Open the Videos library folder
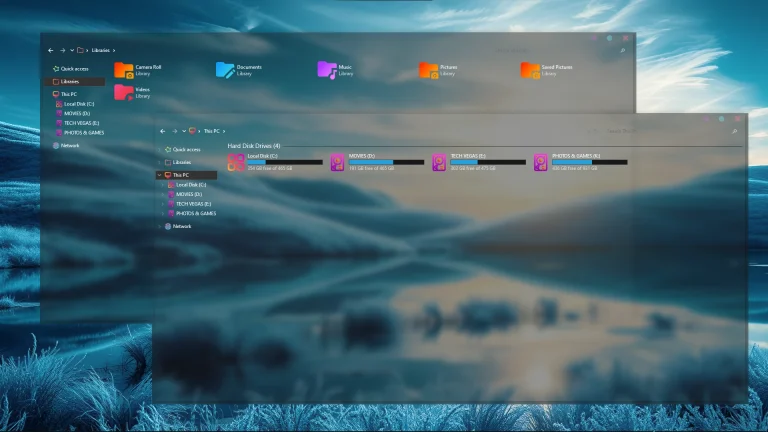Image resolution: width=768 pixels, height=432 pixels. point(124,92)
